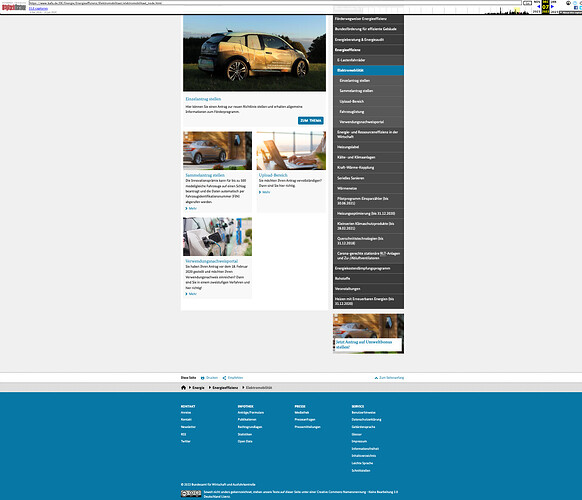Click the Go button beside the Wayback URL field
Viewport: 582px width, 500px height.
[x=527, y=3]
